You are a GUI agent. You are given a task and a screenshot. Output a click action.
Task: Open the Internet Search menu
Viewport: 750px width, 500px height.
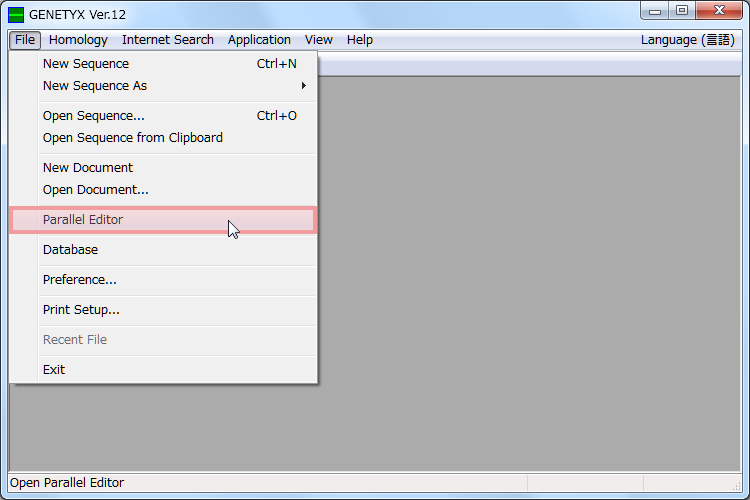[167, 40]
